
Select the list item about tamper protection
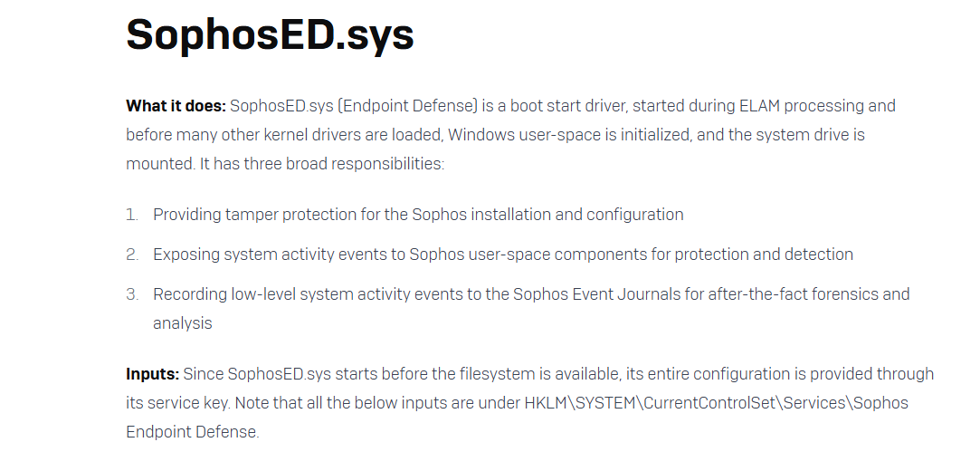(418, 215)
